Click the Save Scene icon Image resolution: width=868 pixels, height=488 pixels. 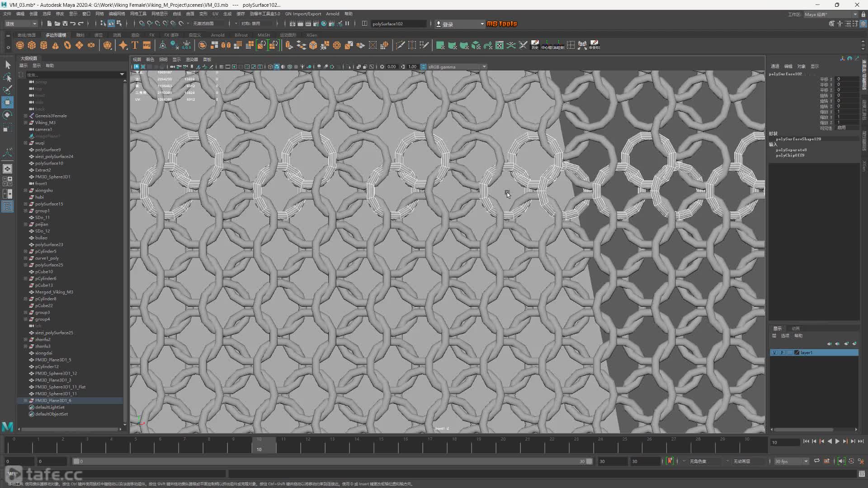65,23
